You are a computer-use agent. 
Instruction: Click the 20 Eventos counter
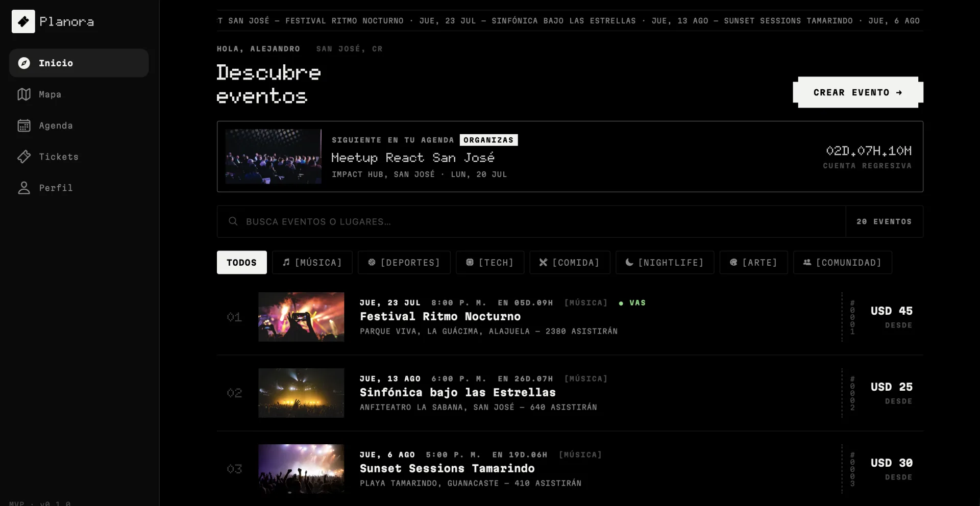[x=884, y=221]
